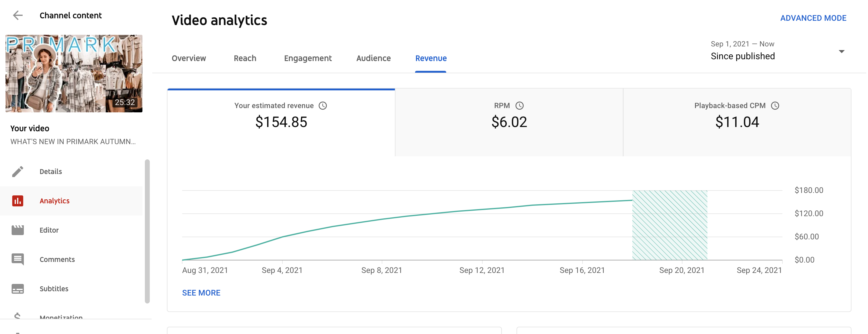Open the Editor clapperboard icon
This screenshot has width=868, height=334.
(17, 230)
